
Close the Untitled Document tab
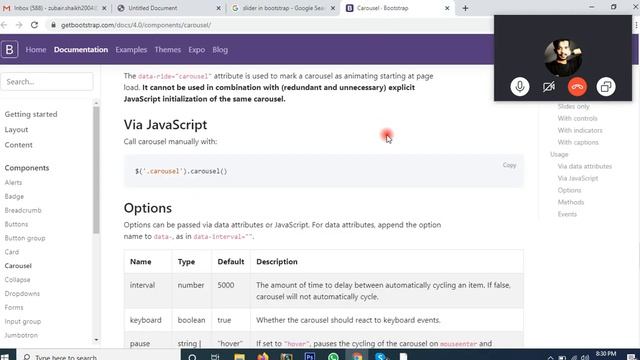click(x=218, y=8)
